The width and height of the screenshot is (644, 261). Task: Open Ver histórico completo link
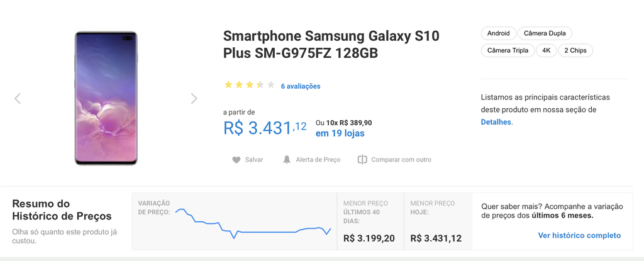579,235
